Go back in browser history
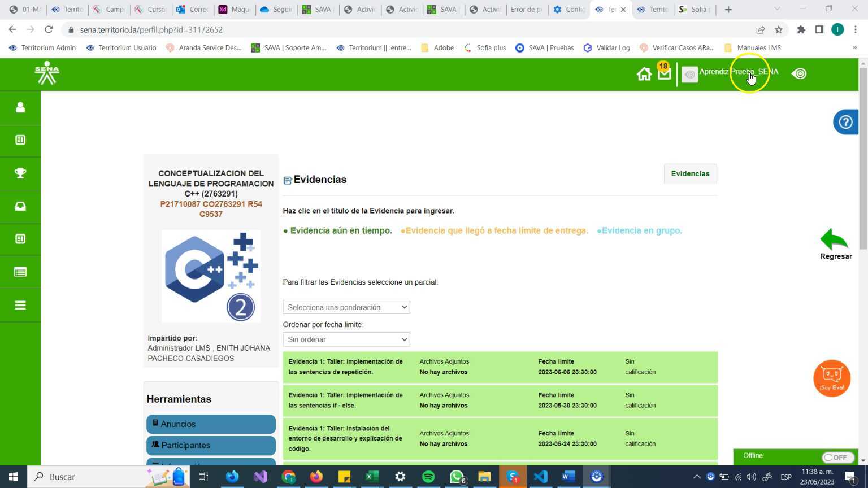This screenshot has width=868, height=488. click(12, 29)
